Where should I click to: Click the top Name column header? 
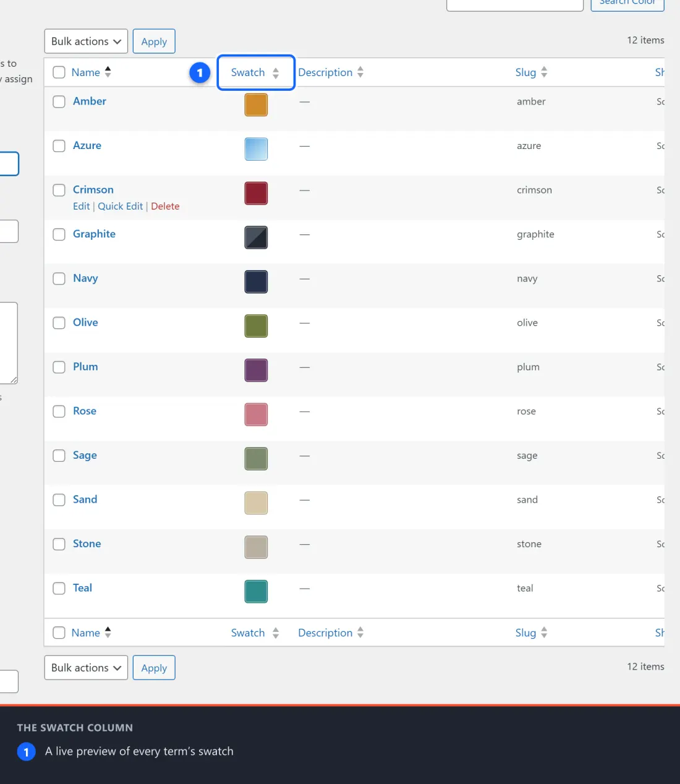[86, 72]
